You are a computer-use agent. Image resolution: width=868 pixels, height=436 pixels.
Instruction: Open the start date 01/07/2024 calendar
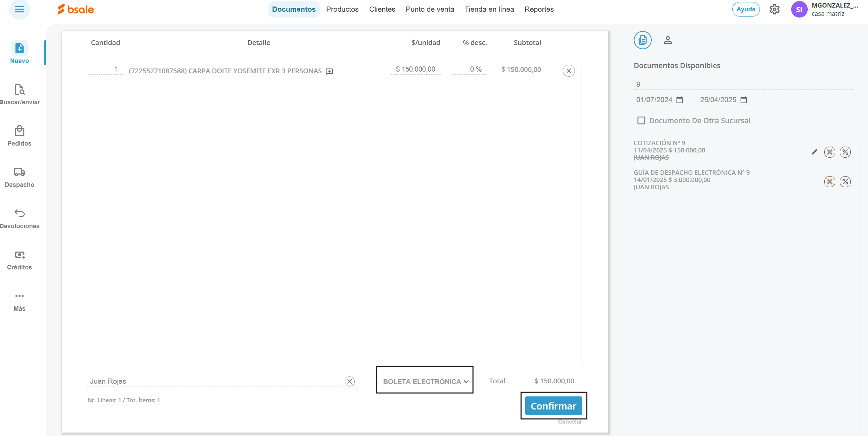[x=680, y=100]
